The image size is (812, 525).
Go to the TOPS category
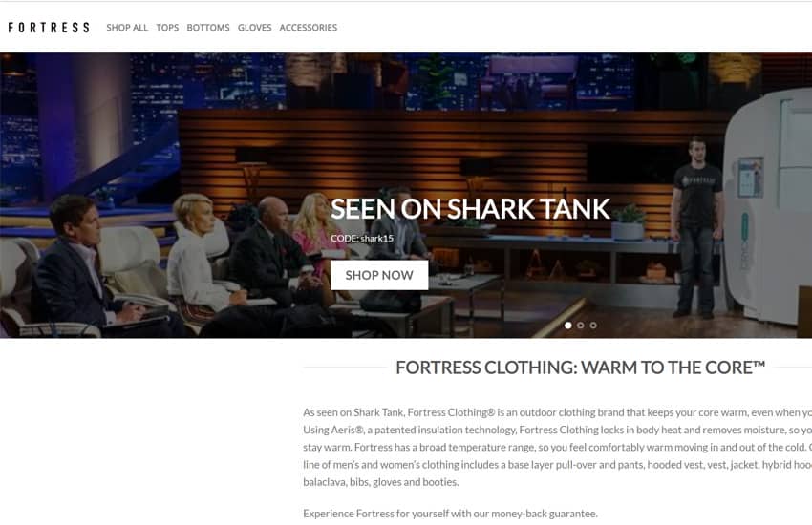tap(167, 28)
